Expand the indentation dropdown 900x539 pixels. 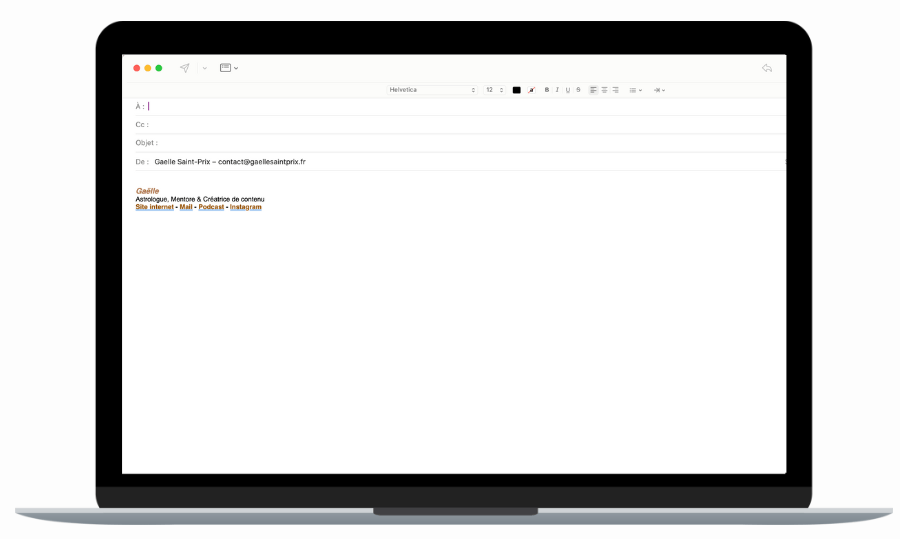pos(659,90)
